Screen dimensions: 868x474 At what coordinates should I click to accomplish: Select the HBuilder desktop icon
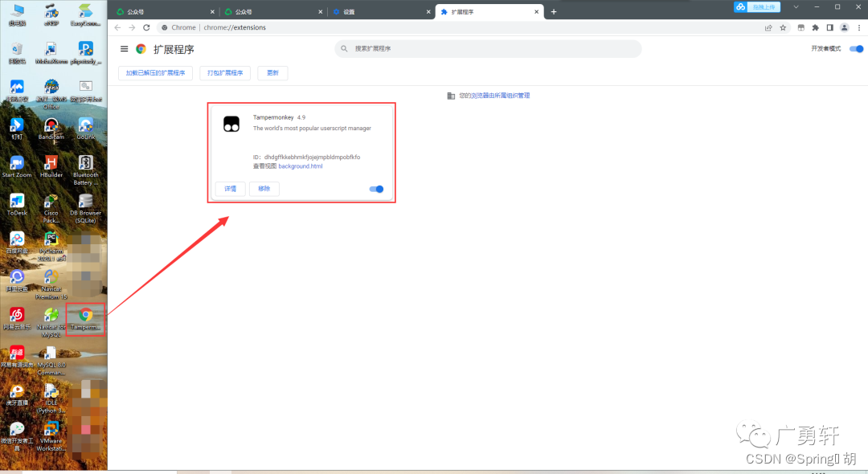pos(51,166)
